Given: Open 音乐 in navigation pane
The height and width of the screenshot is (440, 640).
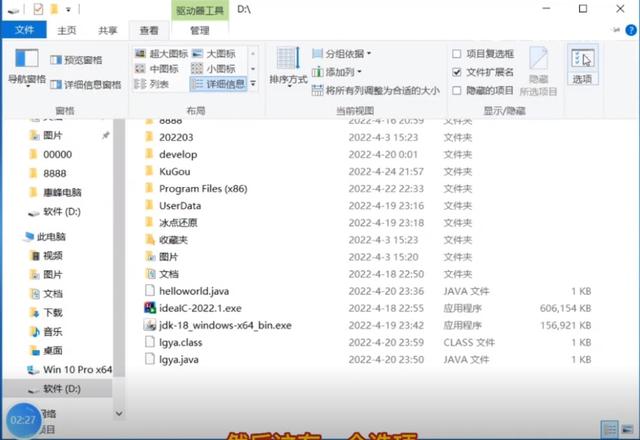Looking at the screenshot, I should (x=52, y=331).
